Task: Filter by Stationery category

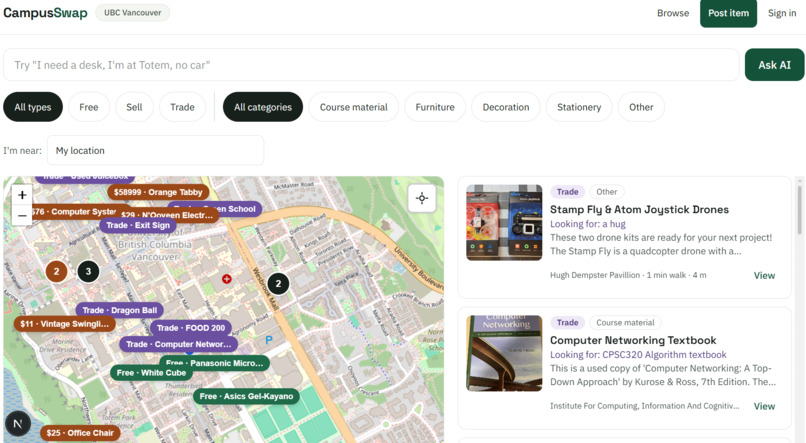Action: 579,107
